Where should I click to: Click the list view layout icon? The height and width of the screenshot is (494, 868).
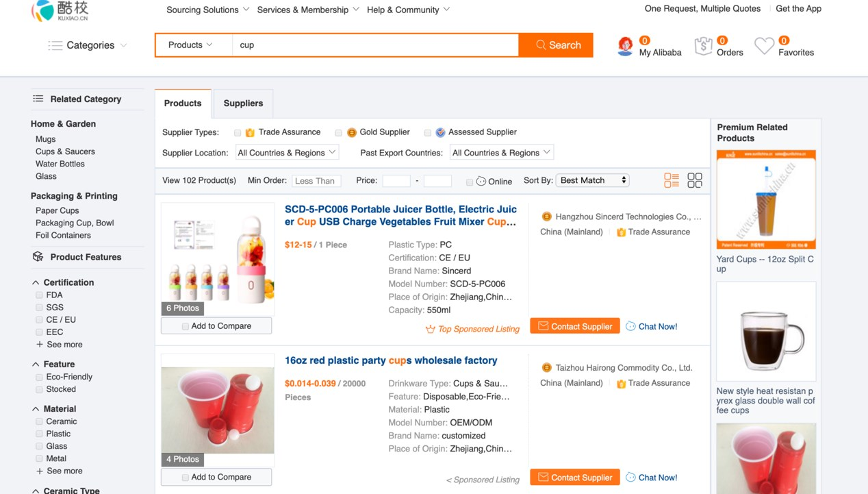(672, 180)
